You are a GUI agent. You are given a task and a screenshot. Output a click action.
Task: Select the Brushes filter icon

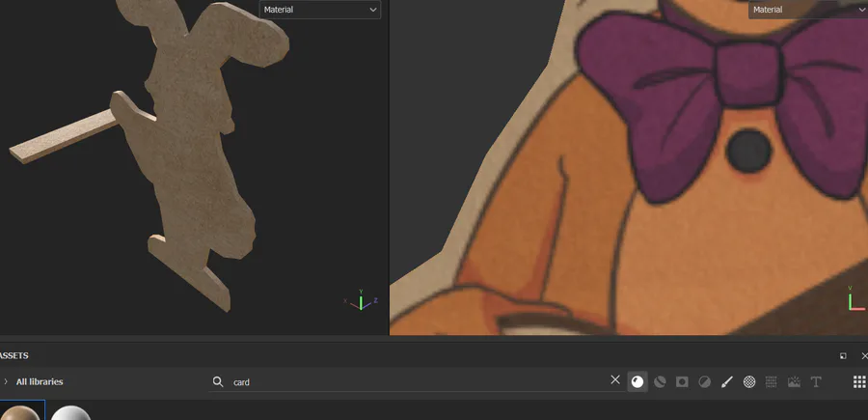727,381
